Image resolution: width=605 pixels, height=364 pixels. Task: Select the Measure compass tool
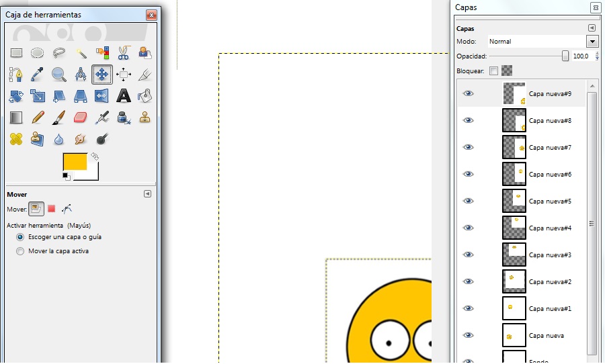coord(80,75)
